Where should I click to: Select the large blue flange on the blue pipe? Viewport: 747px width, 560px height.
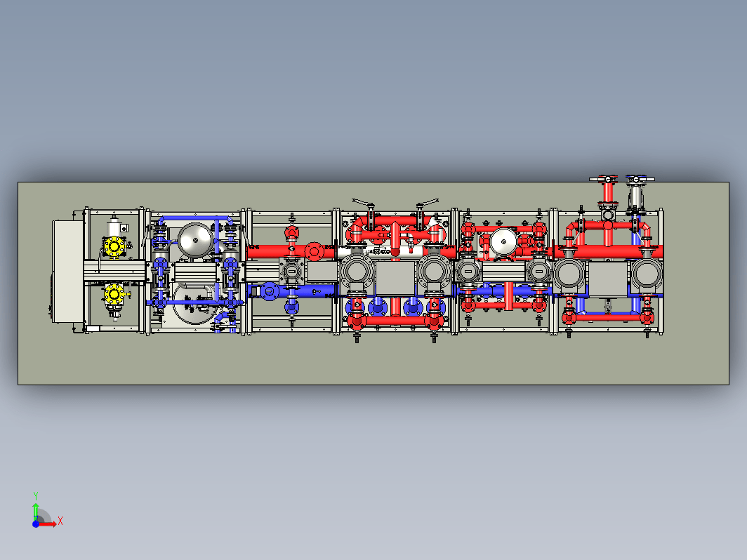click(x=269, y=291)
